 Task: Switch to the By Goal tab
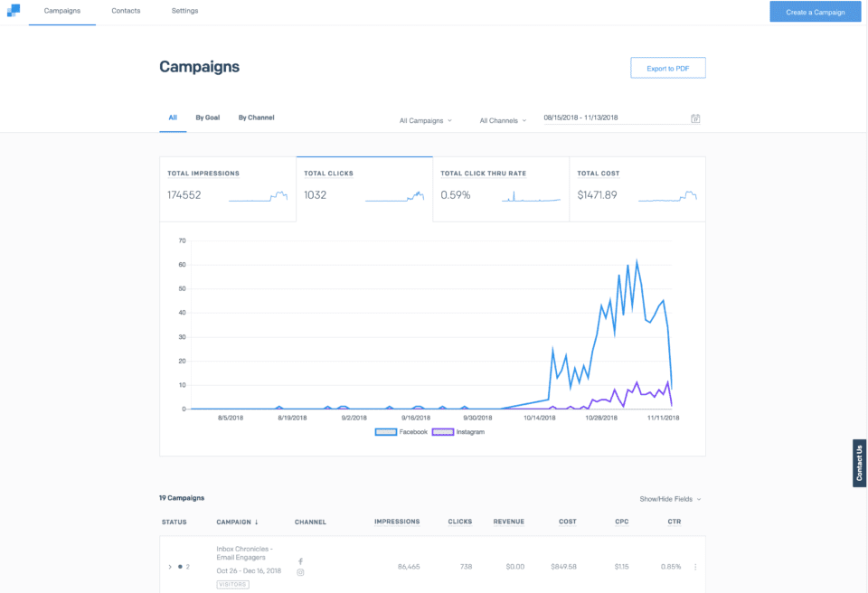207,118
